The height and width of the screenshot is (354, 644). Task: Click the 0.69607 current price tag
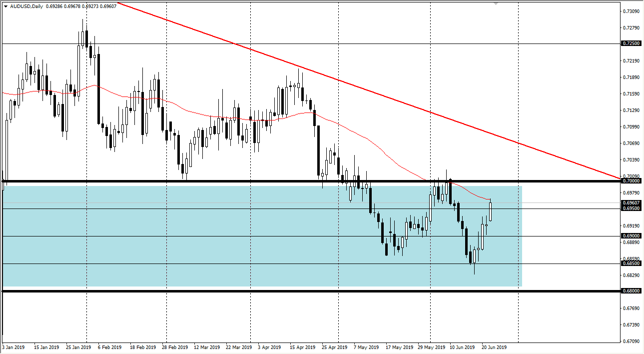[x=631, y=202]
